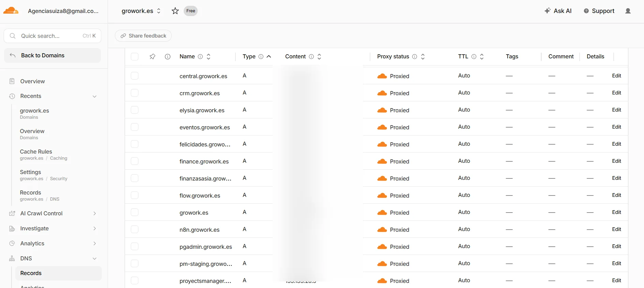Select all records checkbox in header
Viewport: 644px width, 288px height.
tap(135, 57)
